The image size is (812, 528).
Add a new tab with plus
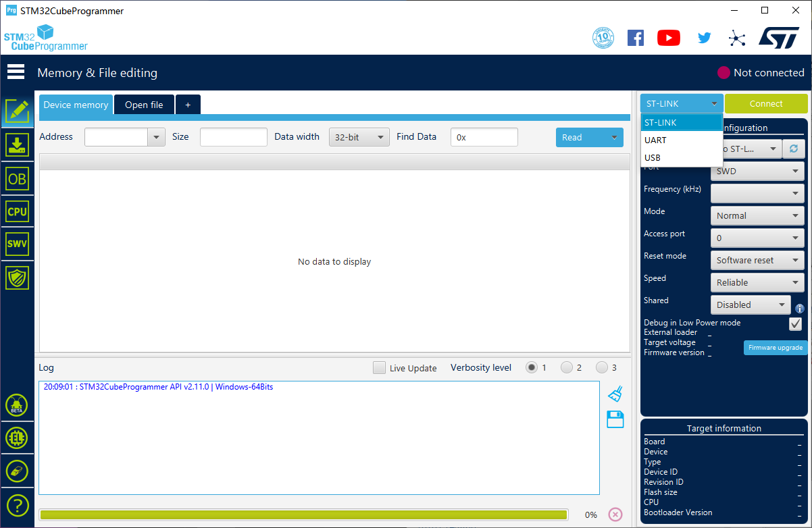coord(188,105)
